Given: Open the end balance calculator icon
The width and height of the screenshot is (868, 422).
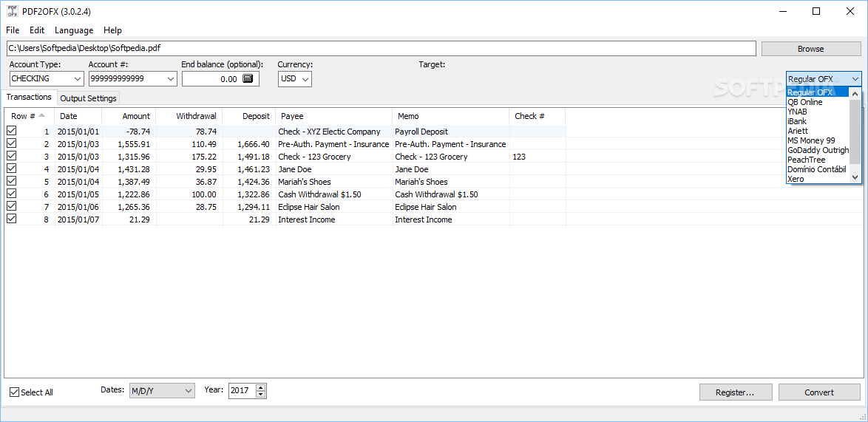Looking at the screenshot, I should tap(248, 78).
